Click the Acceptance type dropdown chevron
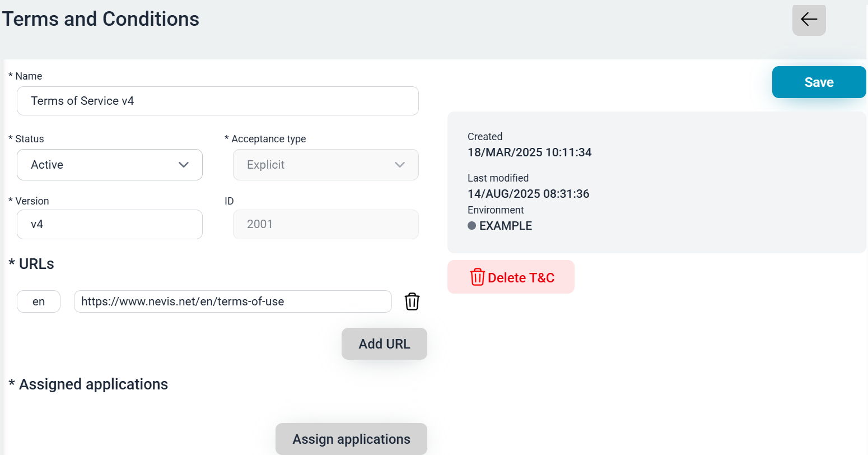Image resolution: width=868 pixels, height=455 pixels. 400,165
